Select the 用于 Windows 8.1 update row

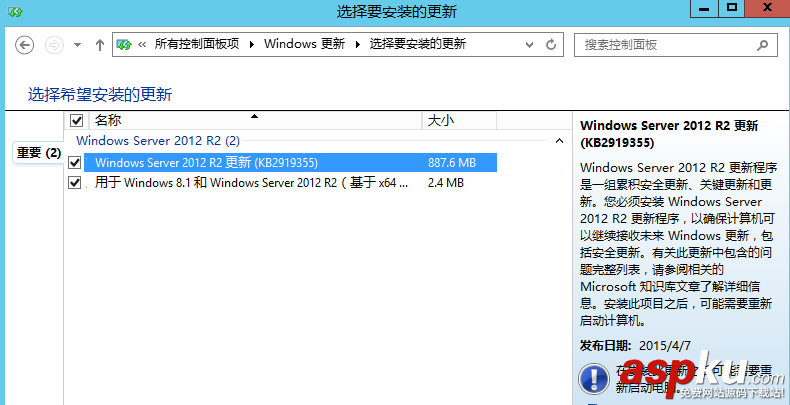290,183
